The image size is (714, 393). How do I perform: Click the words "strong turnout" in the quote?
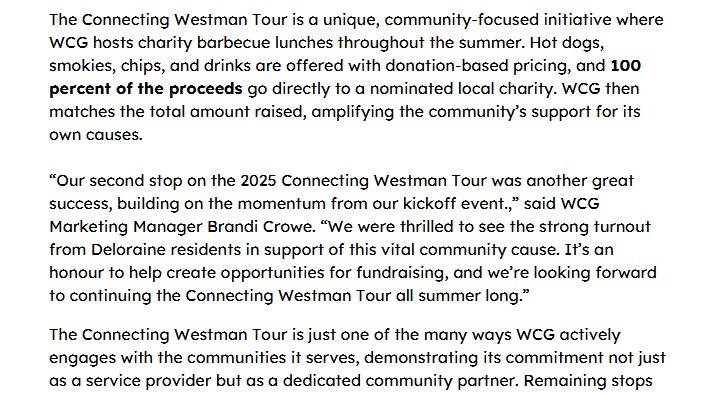coord(589,227)
